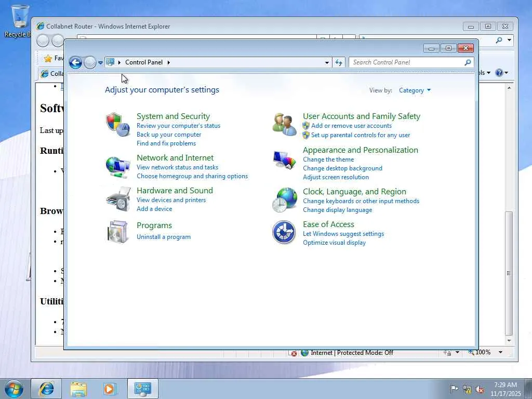Click Change keyboards or other input methods
The height and width of the screenshot is (399, 532).
[x=361, y=201]
